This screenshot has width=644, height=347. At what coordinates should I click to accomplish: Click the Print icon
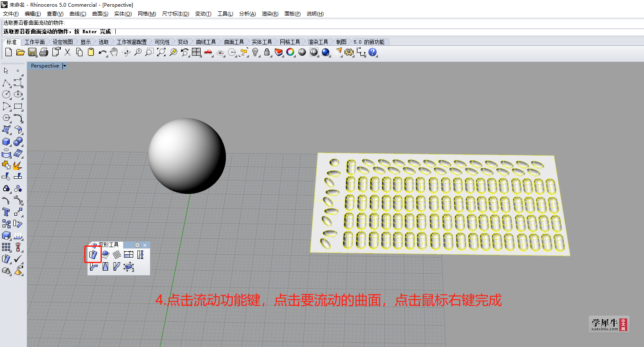coord(44,52)
